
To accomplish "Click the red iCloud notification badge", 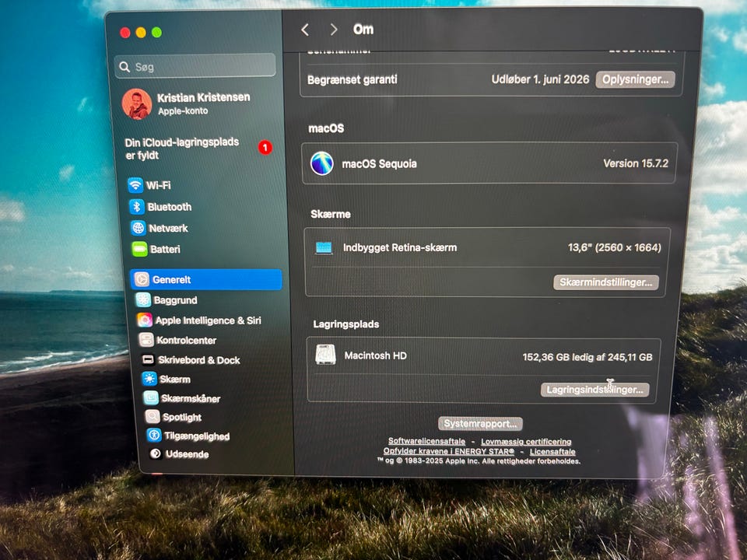I will point(265,148).
